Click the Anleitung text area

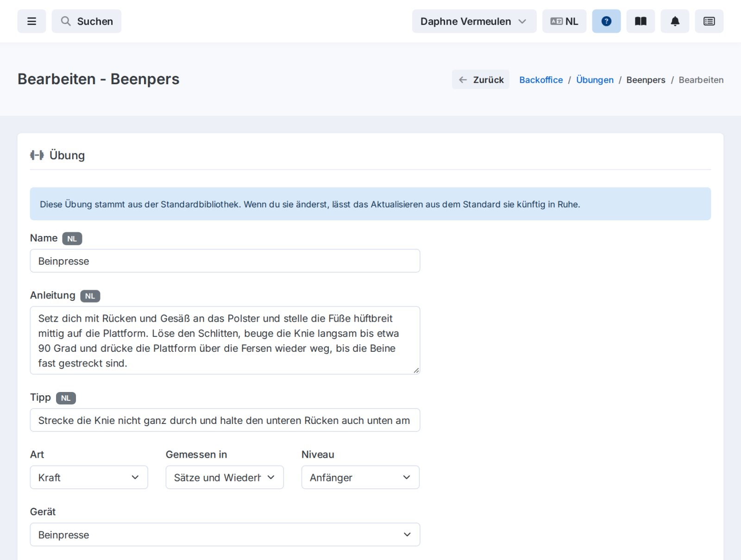(225, 340)
